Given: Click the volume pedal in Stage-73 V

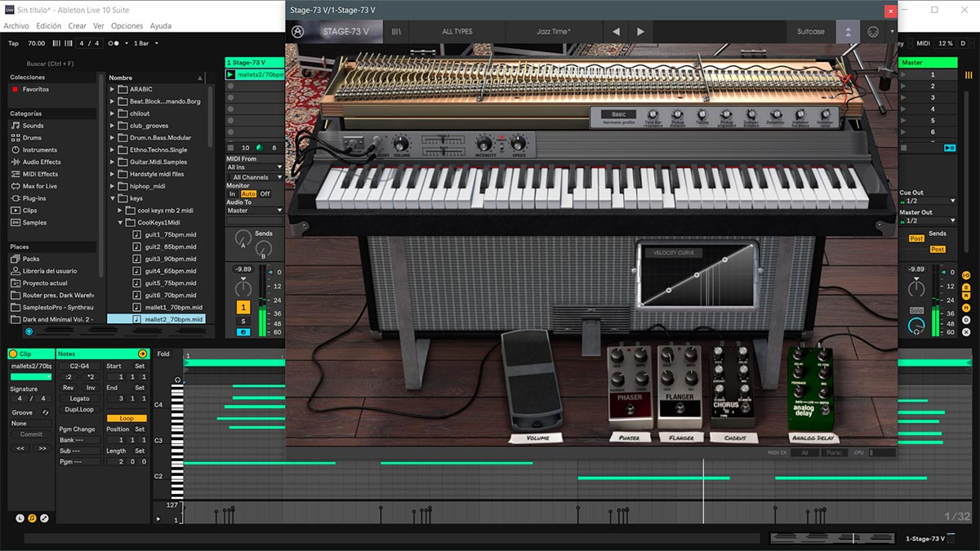Looking at the screenshot, I should [x=532, y=380].
